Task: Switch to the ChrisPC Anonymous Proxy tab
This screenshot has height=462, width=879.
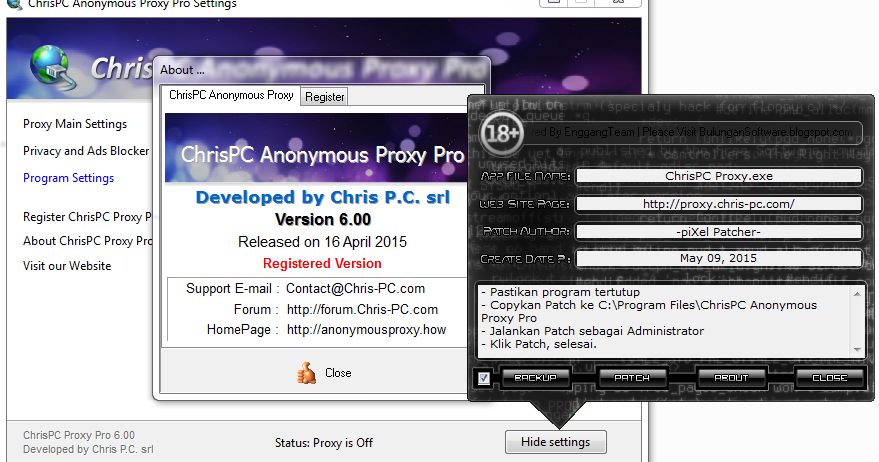Action: pos(231,95)
